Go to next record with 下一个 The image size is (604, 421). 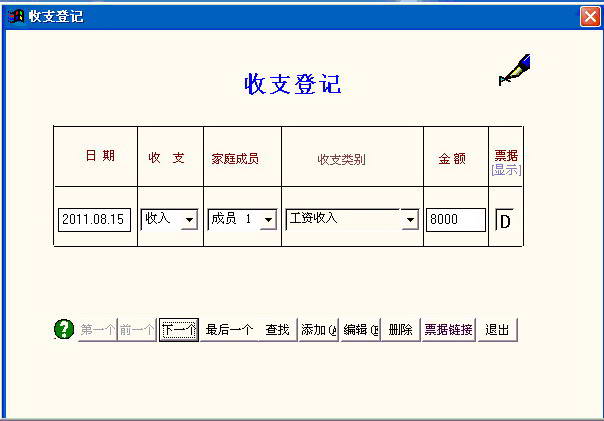pyautogui.click(x=179, y=330)
